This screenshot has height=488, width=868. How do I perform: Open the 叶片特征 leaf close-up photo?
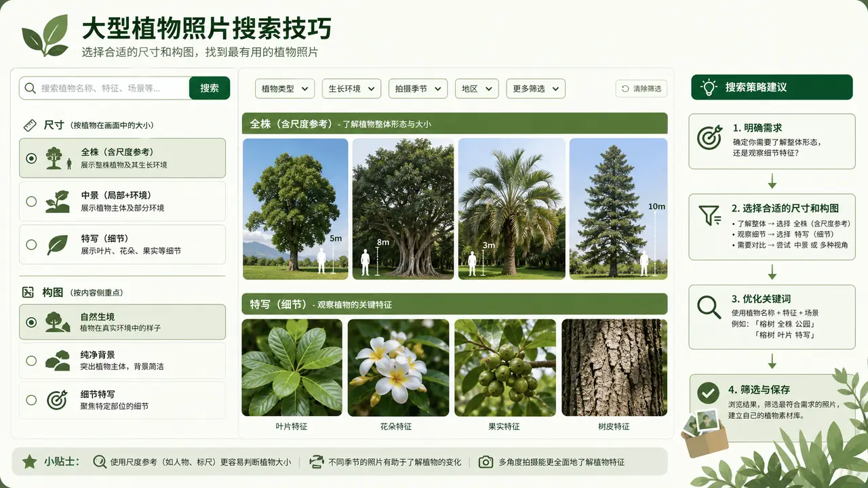[x=292, y=367]
